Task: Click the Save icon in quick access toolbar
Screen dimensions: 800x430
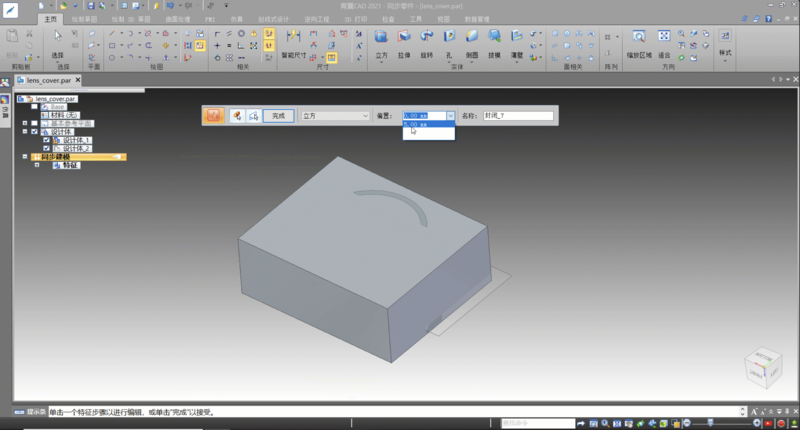Action: (90, 6)
